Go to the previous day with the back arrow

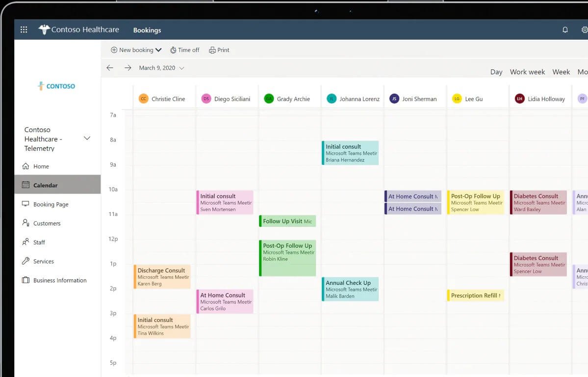point(109,68)
